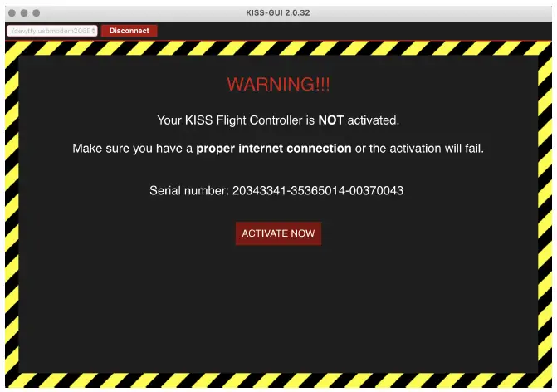This screenshot has width=557, height=392.
Task: Click the port selector's up-down arrows
Action: [x=94, y=31]
